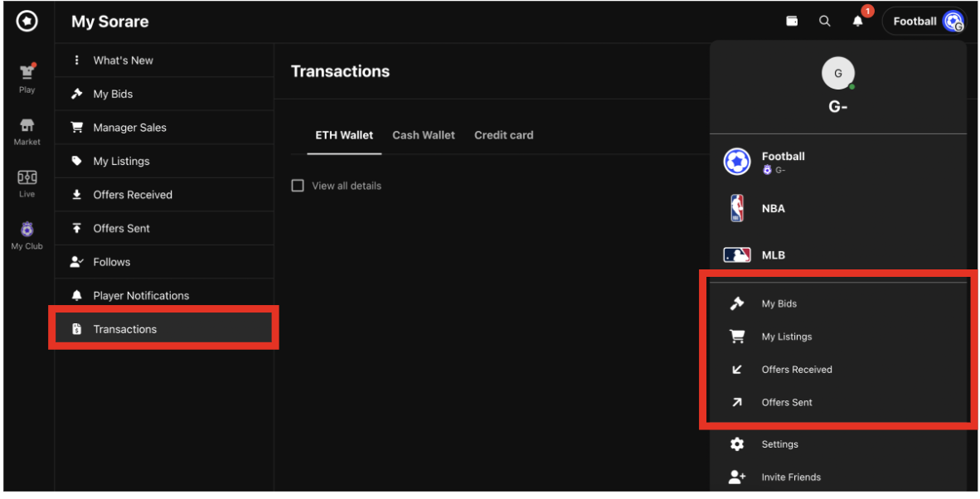Image resolution: width=980 pixels, height=499 pixels.
Task: Open Settings from the account menu
Action: click(838, 444)
